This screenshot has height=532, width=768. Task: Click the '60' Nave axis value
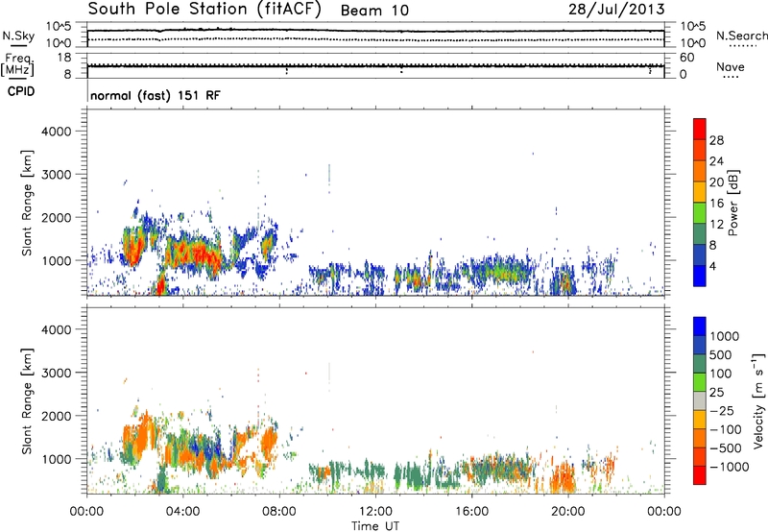tap(687, 58)
